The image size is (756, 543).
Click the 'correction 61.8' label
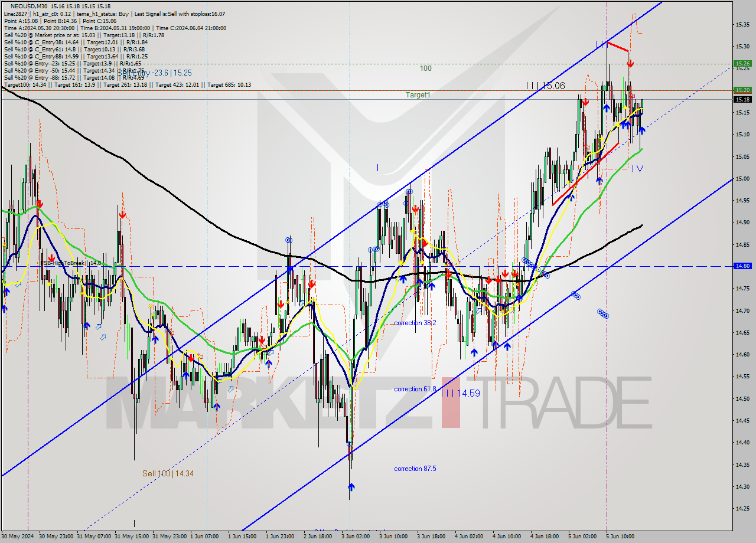tap(415, 389)
